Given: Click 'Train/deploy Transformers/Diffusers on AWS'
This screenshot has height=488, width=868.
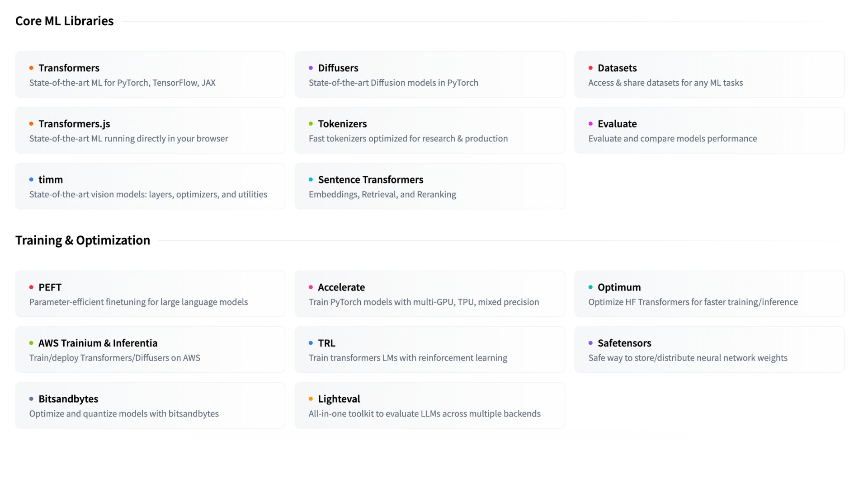Looking at the screenshot, I should pyautogui.click(x=115, y=358).
